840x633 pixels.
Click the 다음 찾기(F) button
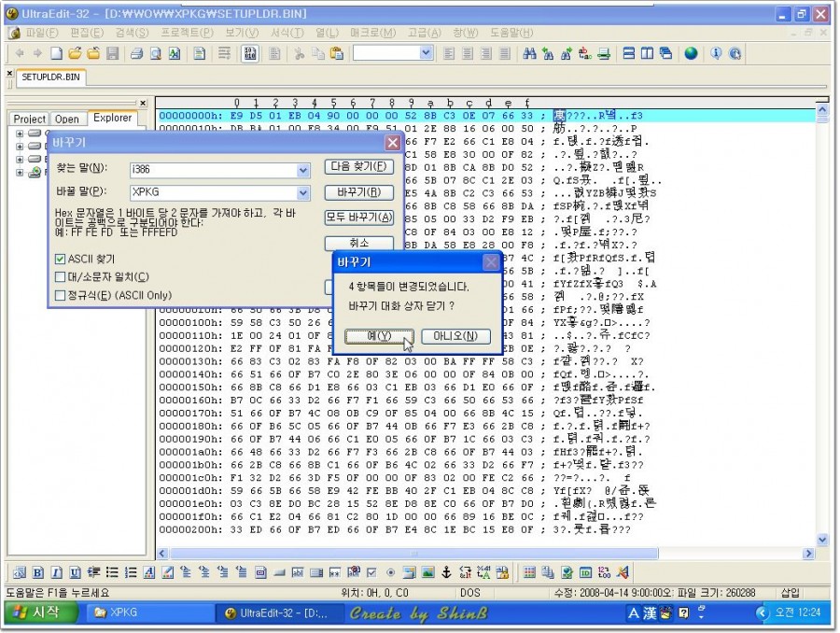click(359, 167)
